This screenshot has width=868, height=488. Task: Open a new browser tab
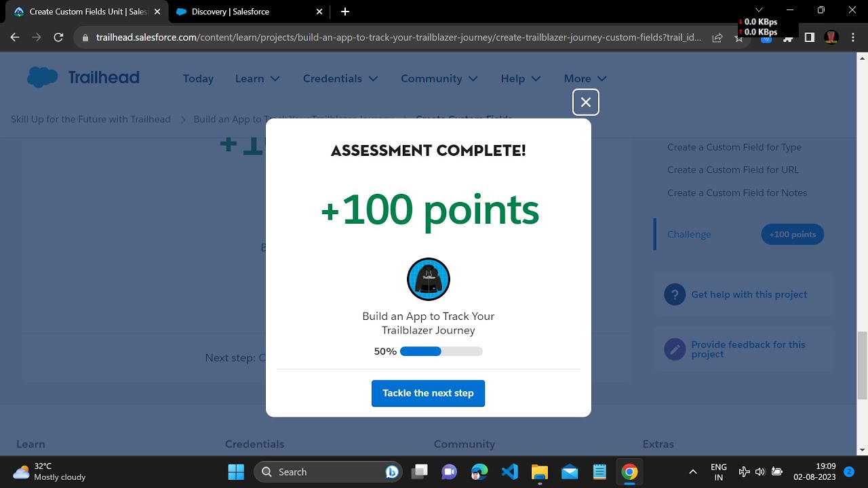point(345,12)
